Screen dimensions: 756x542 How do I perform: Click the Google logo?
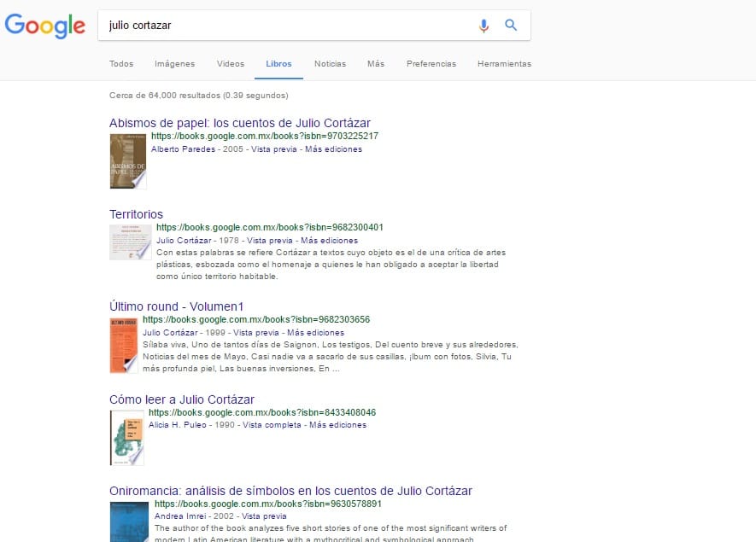[x=44, y=25]
